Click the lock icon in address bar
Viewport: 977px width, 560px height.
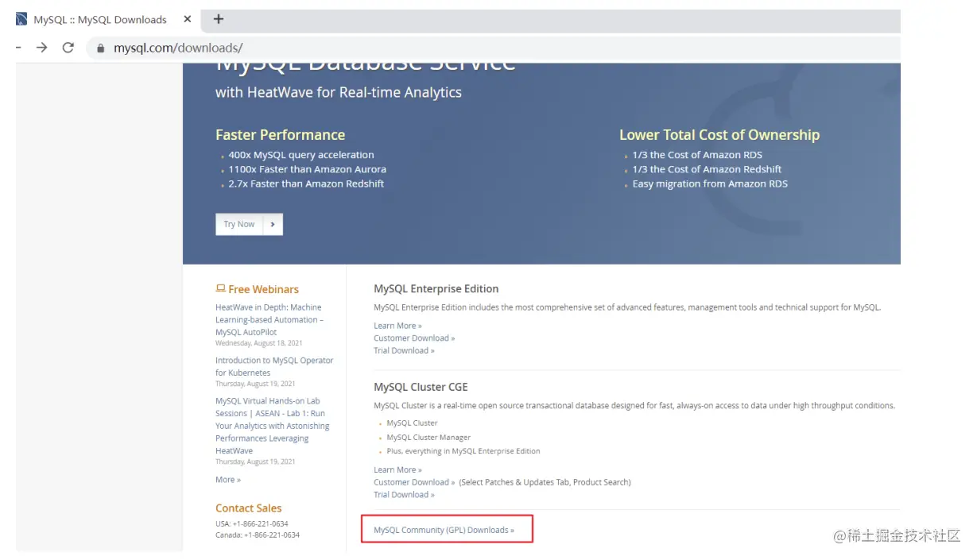100,48
